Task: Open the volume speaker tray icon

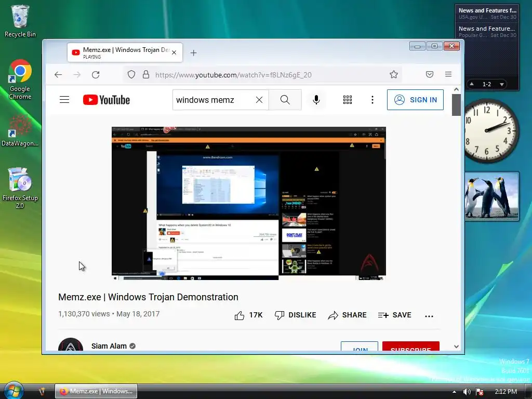Action: tap(467, 392)
